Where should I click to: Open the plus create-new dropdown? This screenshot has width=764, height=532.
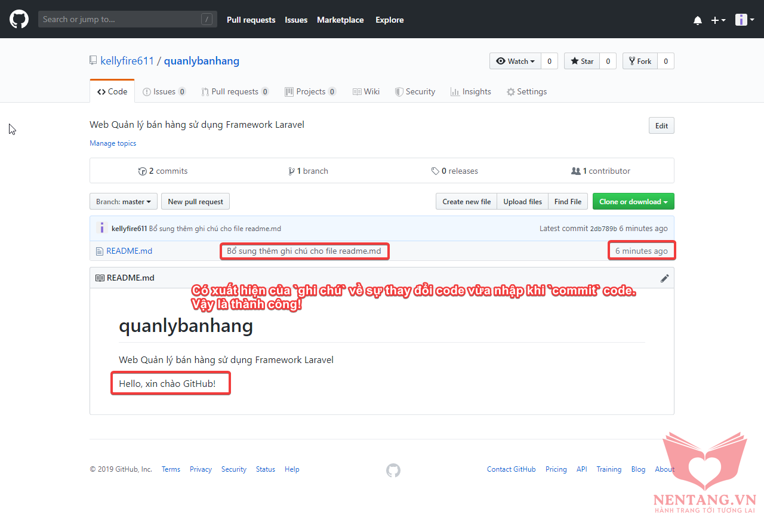pyautogui.click(x=718, y=20)
